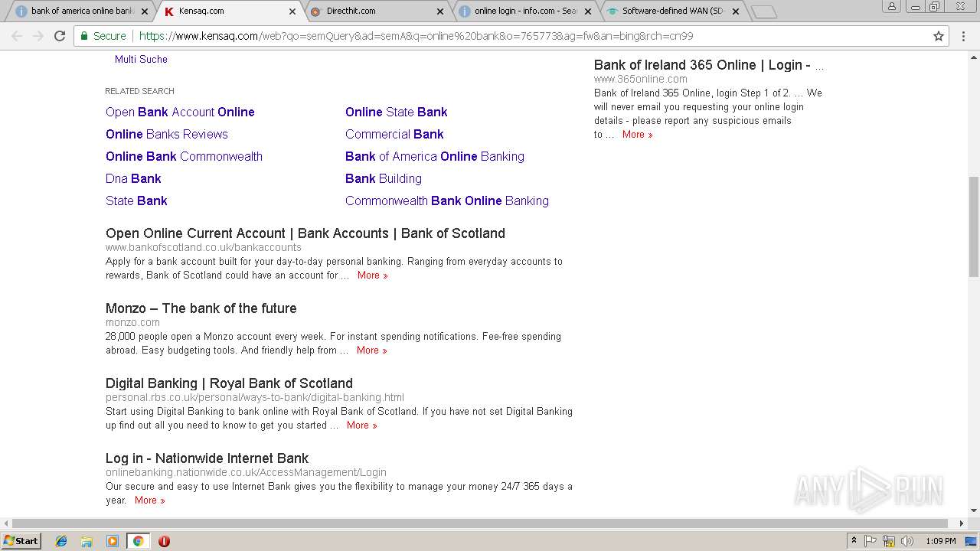Close the Software-defined WAN tab
Screen dimensions: 980x551
736,11
